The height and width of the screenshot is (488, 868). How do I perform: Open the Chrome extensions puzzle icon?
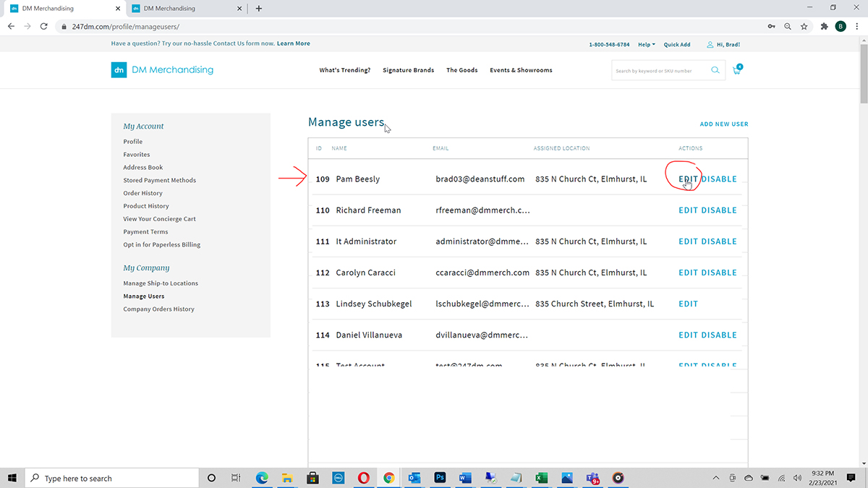[x=825, y=26]
